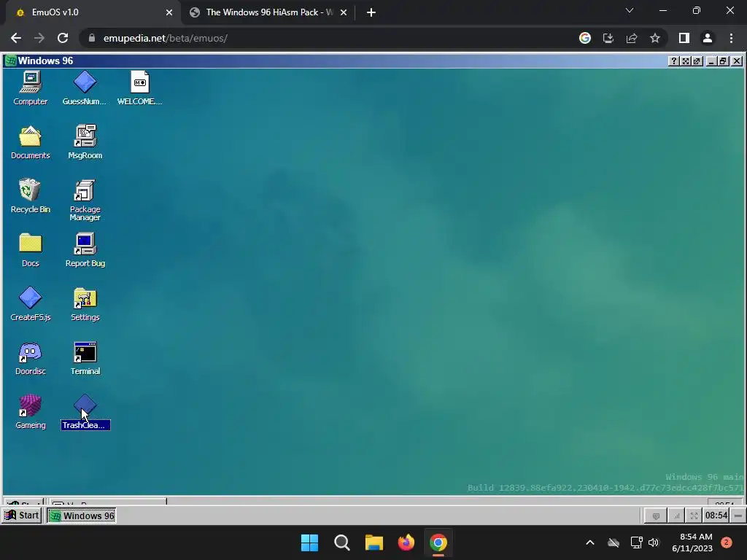Image resolution: width=747 pixels, height=560 pixels.
Task: Open Windows 96 window in new tab
Action: coord(697,61)
